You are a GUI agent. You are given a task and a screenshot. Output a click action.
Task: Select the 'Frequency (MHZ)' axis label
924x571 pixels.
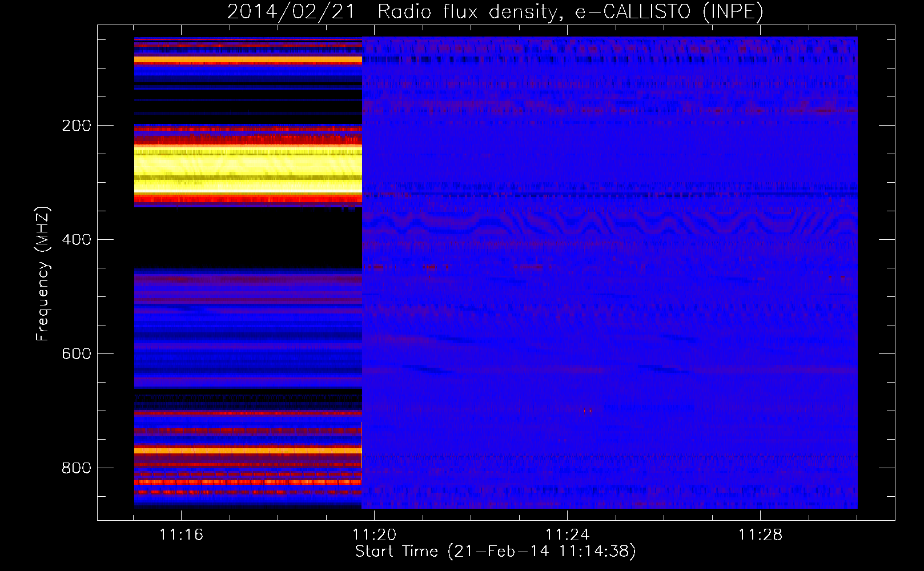(x=42, y=274)
